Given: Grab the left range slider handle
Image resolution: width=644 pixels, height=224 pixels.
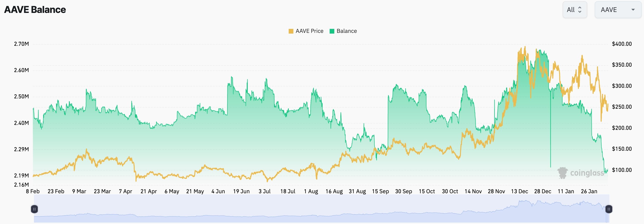Looking at the screenshot, I should [34, 209].
